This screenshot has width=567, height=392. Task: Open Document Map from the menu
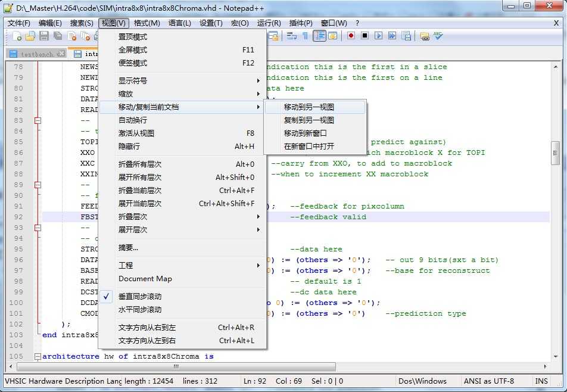183,278
